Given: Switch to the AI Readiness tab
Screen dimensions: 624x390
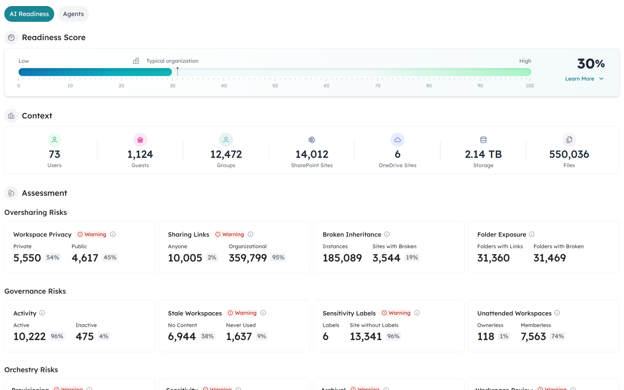Looking at the screenshot, I should pyautogui.click(x=29, y=14).
